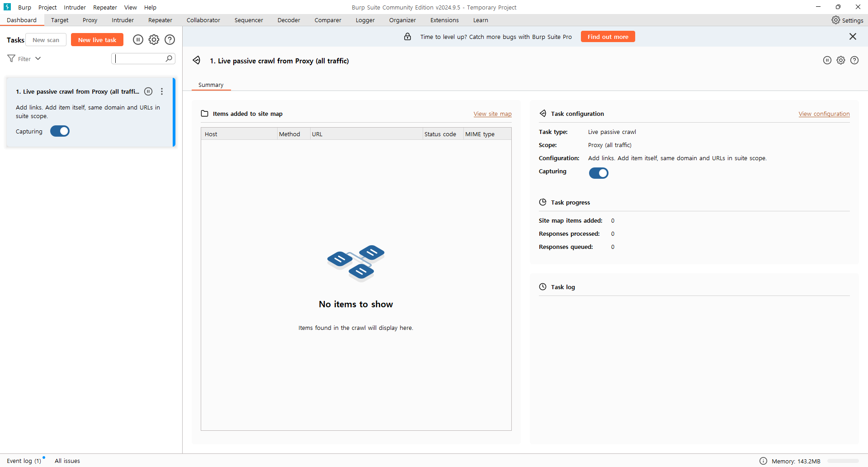
Task: Open the three-dot menu on task 1
Action: (162, 91)
